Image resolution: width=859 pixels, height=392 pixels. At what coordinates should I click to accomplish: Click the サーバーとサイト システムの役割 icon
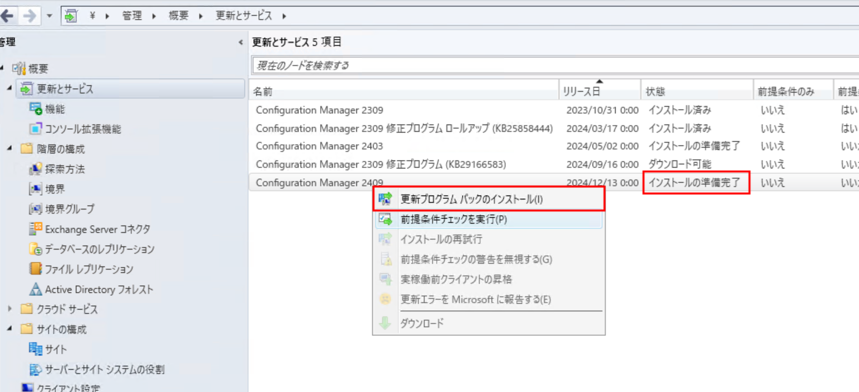pyautogui.click(x=35, y=370)
